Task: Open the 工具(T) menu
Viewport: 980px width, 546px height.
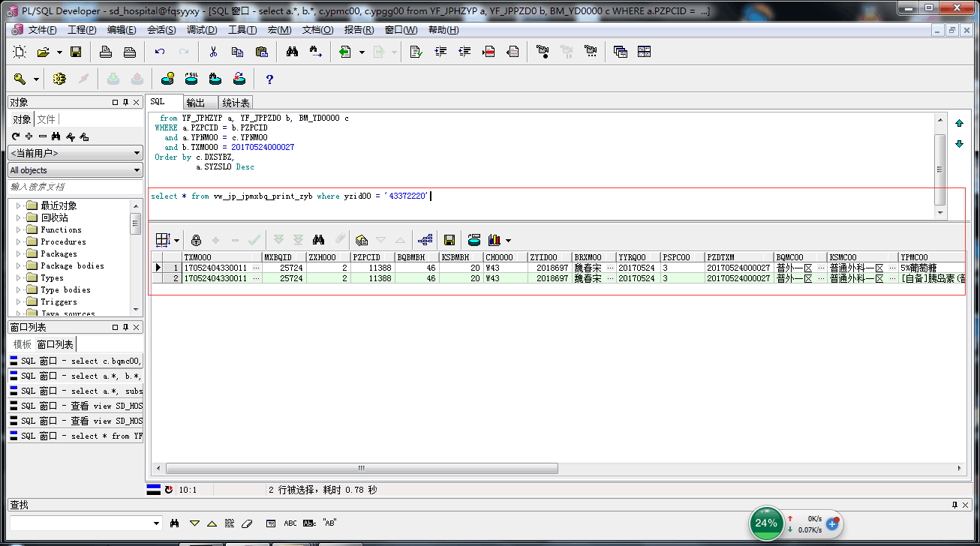Action: tap(242, 30)
